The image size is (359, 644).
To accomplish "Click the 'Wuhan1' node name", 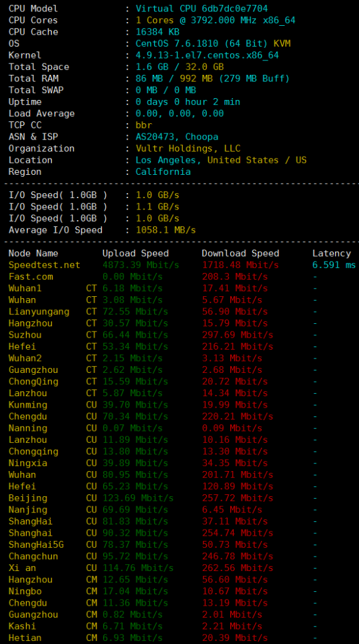I will 25,288.
